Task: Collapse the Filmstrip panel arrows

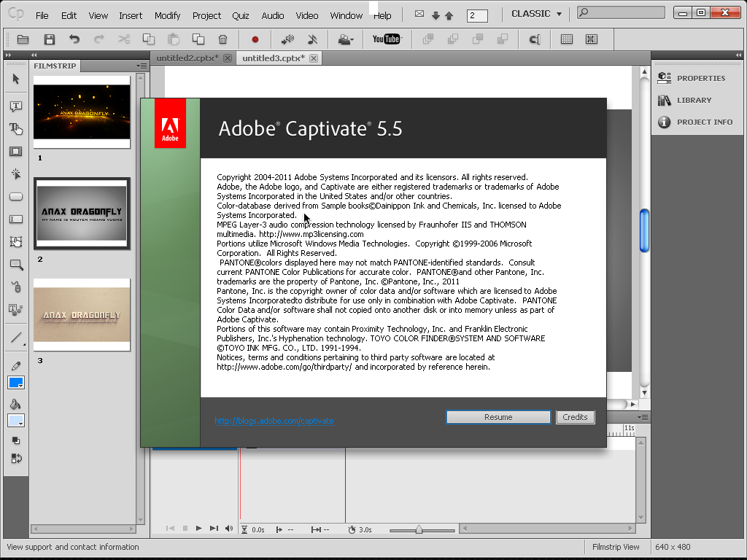Action: [34, 55]
